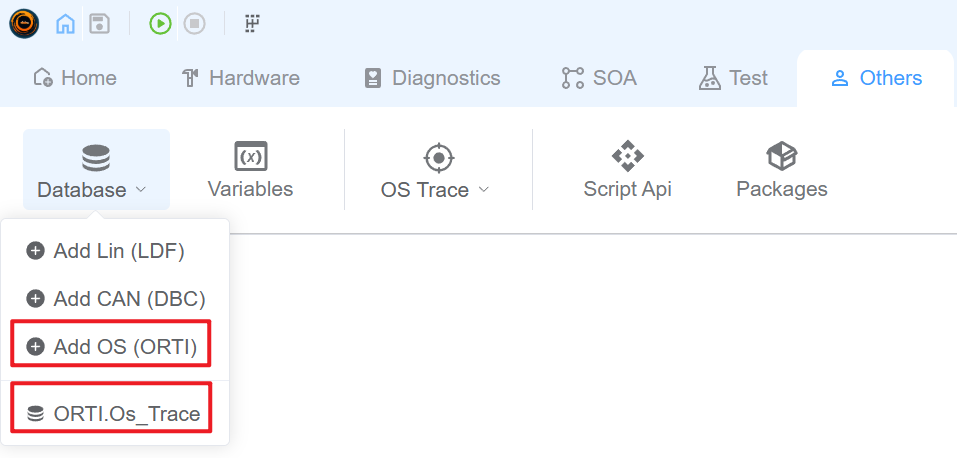This screenshot has width=957, height=458.
Task: Select the Test tab
Action: point(733,78)
